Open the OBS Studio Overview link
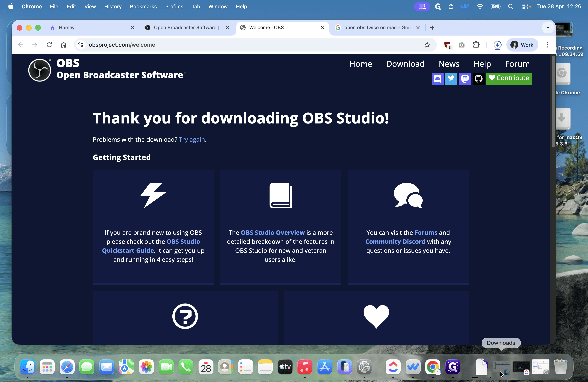Image resolution: width=588 pixels, height=382 pixels. coord(273,233)
